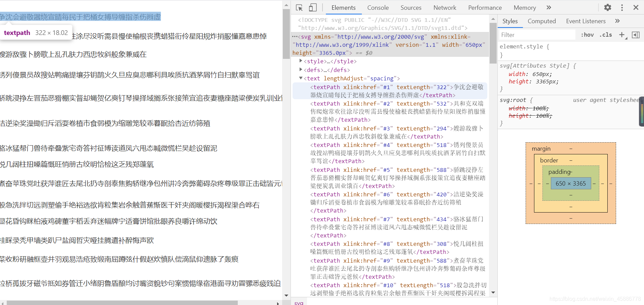This screenshot has width=644, height=305.
Task: Select the root svg element node
Action: click(389, 45)
